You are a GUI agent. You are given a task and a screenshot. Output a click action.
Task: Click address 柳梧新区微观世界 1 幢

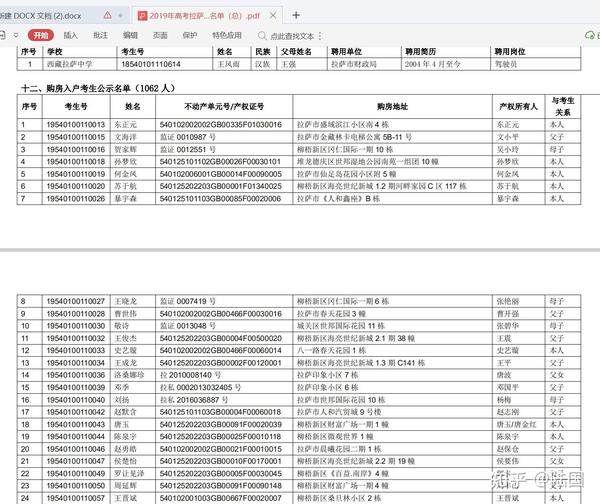[335, 437]
